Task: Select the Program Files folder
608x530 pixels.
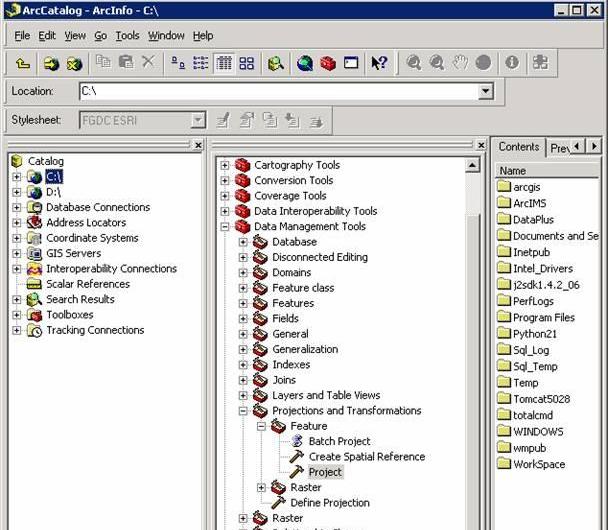Action: tap(544, 318)
